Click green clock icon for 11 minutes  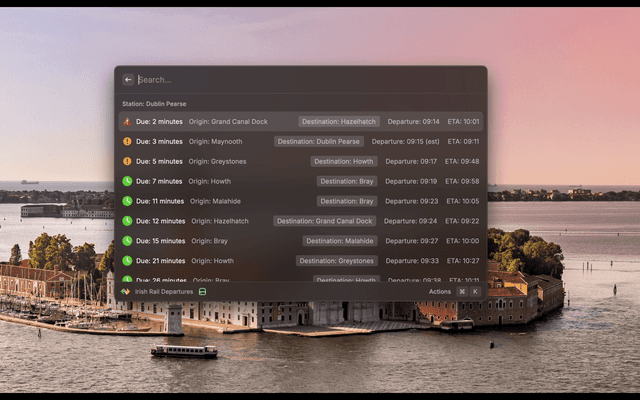127,202
